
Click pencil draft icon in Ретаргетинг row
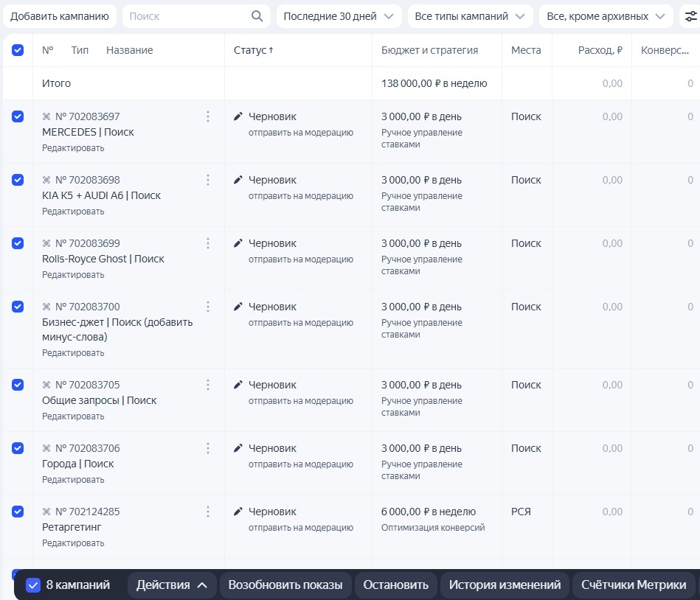pos(238,512)
